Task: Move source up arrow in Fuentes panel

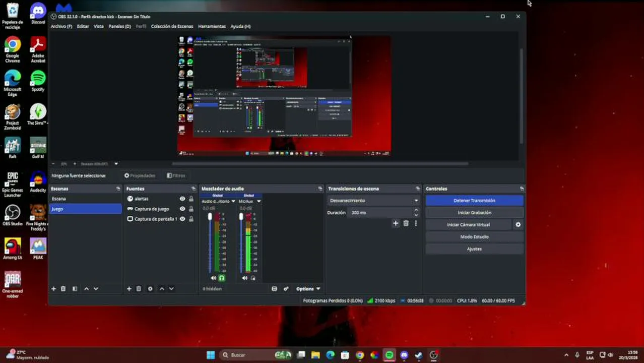Action: 162,289
